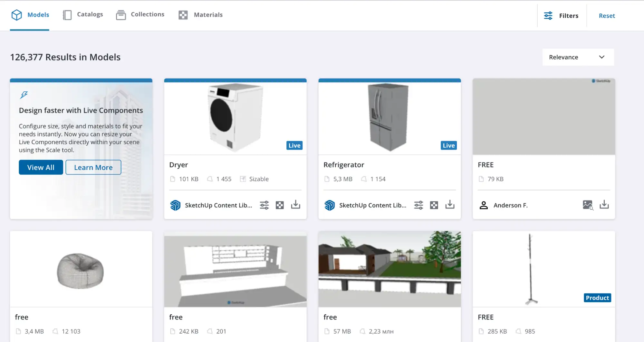Image resolution: width=644 pixels, height=342 pixels.
Task: Switch to the Collections tab
Action: click(140, 15)
